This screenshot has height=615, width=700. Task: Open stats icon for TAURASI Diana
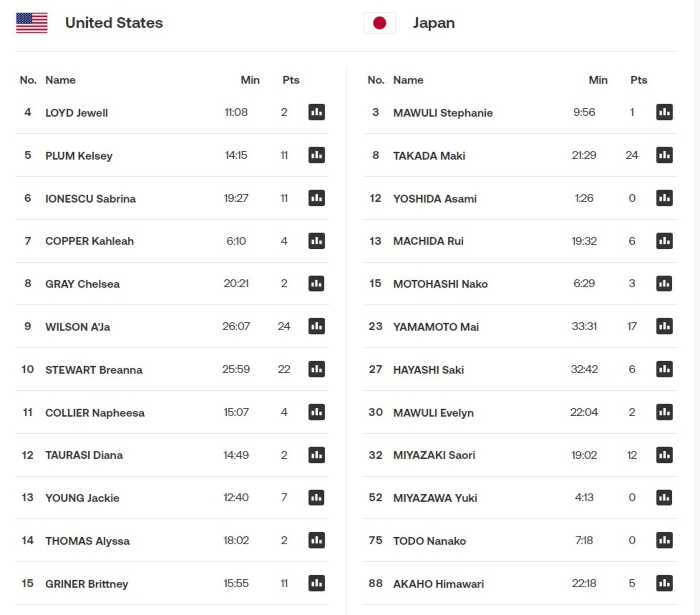coord(316,455)
